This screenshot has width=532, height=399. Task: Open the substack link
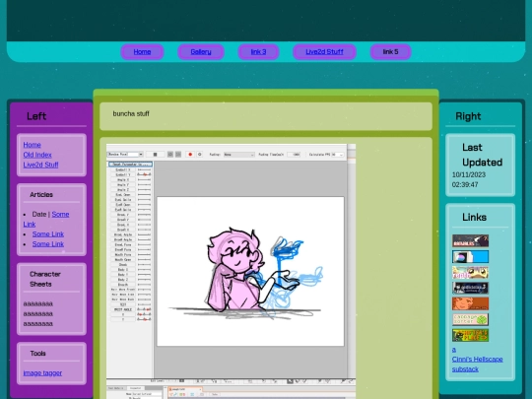point(465,369)
